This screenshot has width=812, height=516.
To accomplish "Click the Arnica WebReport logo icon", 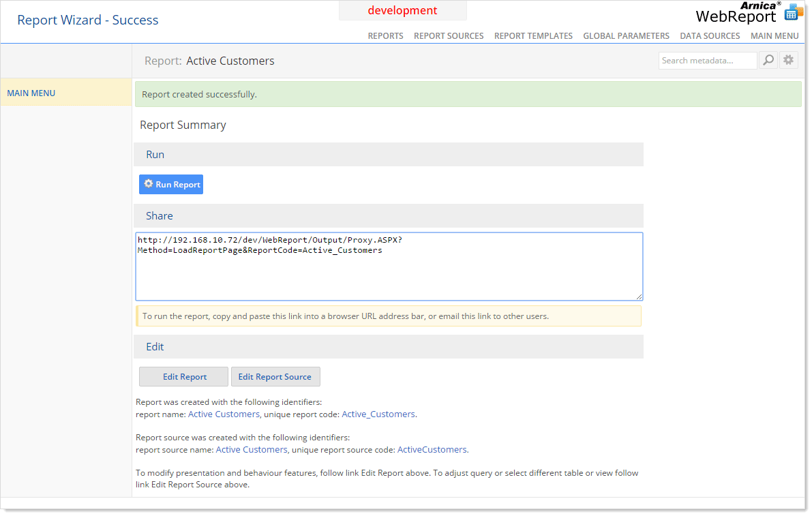I will [792, 11].
